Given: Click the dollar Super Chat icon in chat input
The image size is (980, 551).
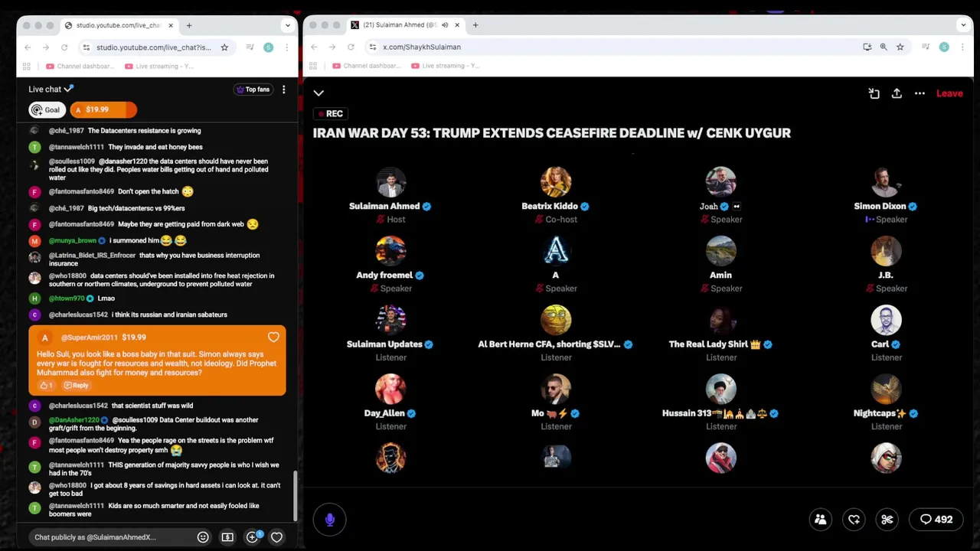Looking at the screenshot, I should (227, 537).
